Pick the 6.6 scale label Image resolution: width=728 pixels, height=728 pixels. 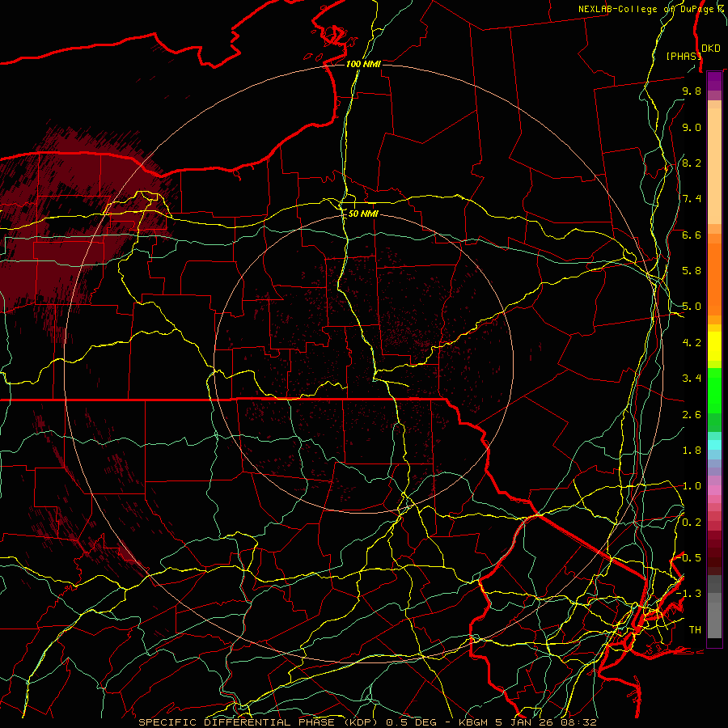pos(692,235)
